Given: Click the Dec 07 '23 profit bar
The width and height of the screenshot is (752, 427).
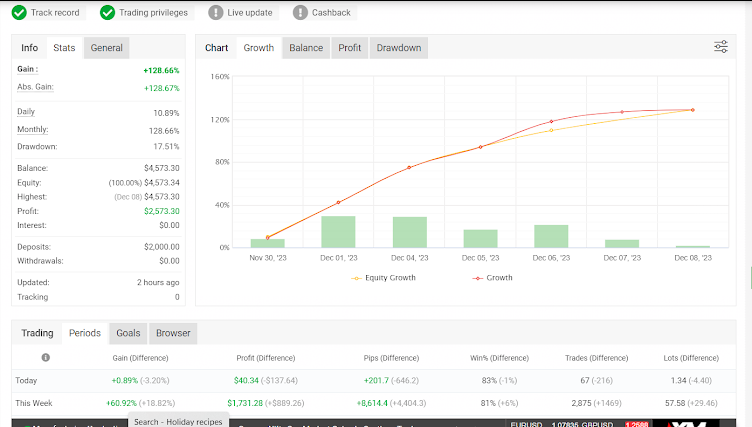Looking at the screenshot, I should [622, 244].
